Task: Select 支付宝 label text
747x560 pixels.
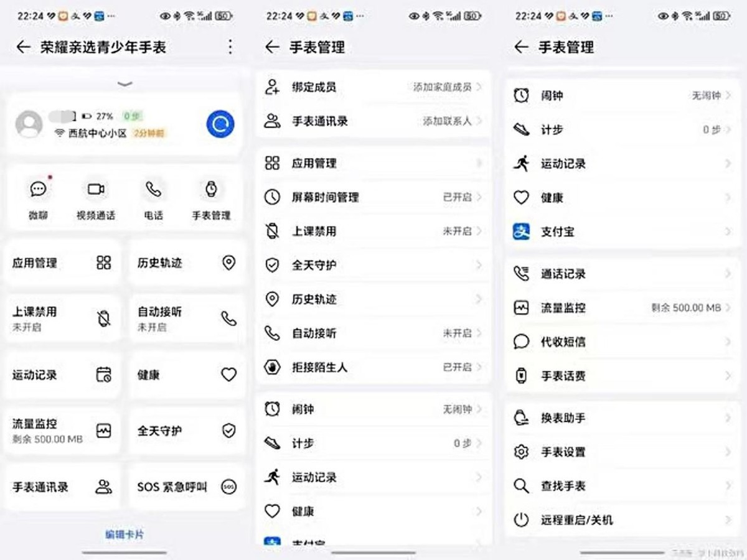Action: [x=557, y=231]
